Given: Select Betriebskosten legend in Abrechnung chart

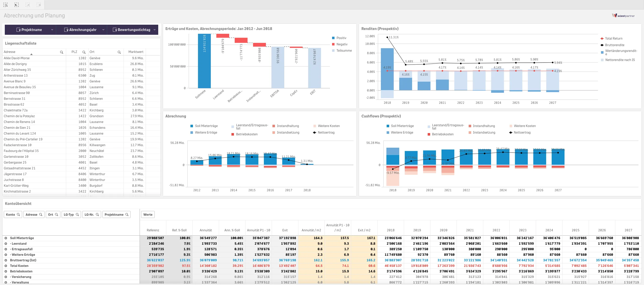Looking at the screenshot, I should (x=245, y=134).
